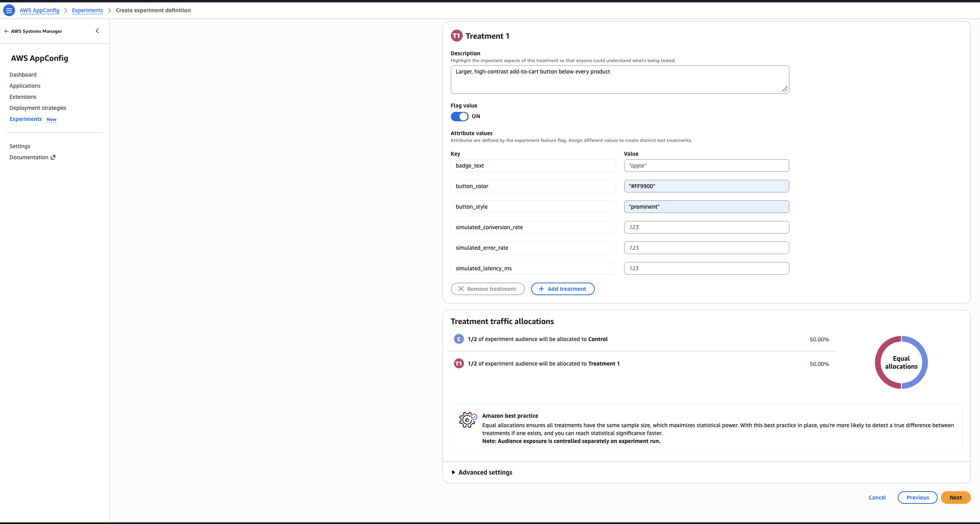The image size is (980, 524).
Task: Click the description textarea resize handle
Action: click(x=785, y=89)
